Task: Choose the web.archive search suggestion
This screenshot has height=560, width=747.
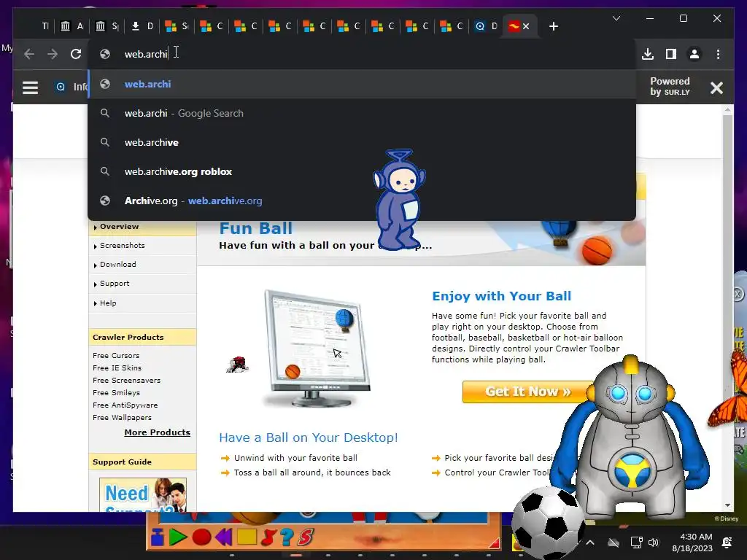Action: 362,142
